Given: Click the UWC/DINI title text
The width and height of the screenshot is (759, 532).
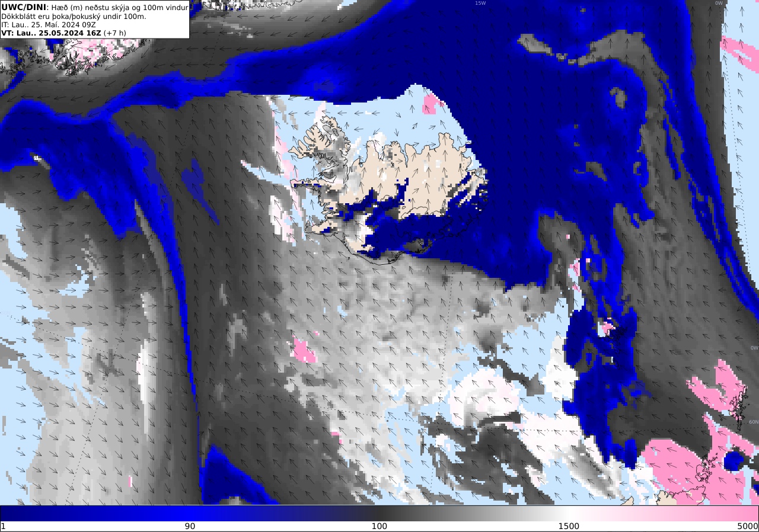Looking at the screenshot, I should tap(24, 7).
